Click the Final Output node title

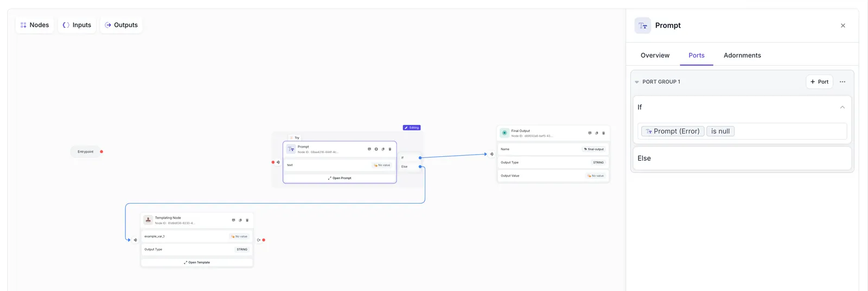(520, 131)
